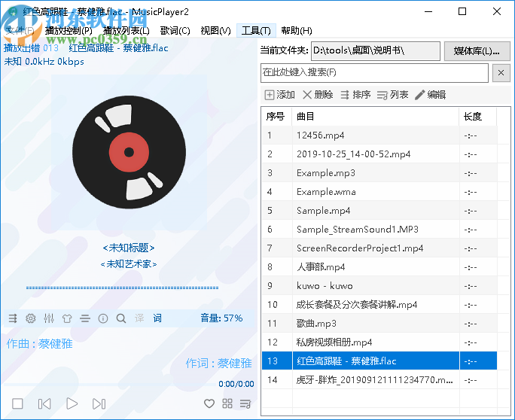This screenshot has width=515, height=420.
Task: Open skin/theme via the shirt icon
Action: 67,318
